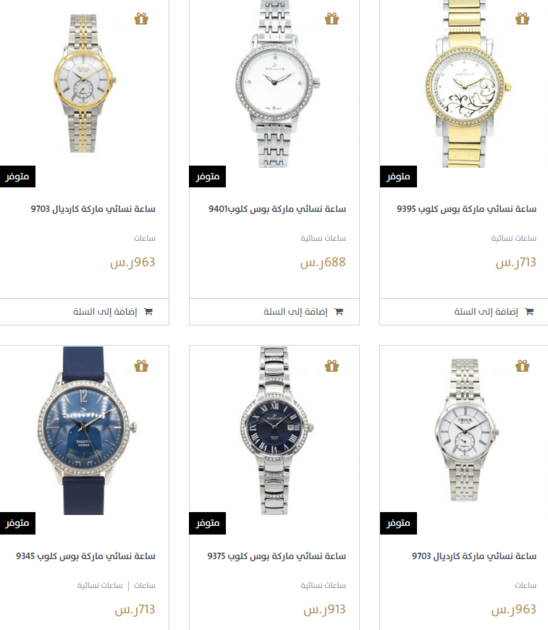Open ساعات نسائية category under watch 9345

pos(100,585)
